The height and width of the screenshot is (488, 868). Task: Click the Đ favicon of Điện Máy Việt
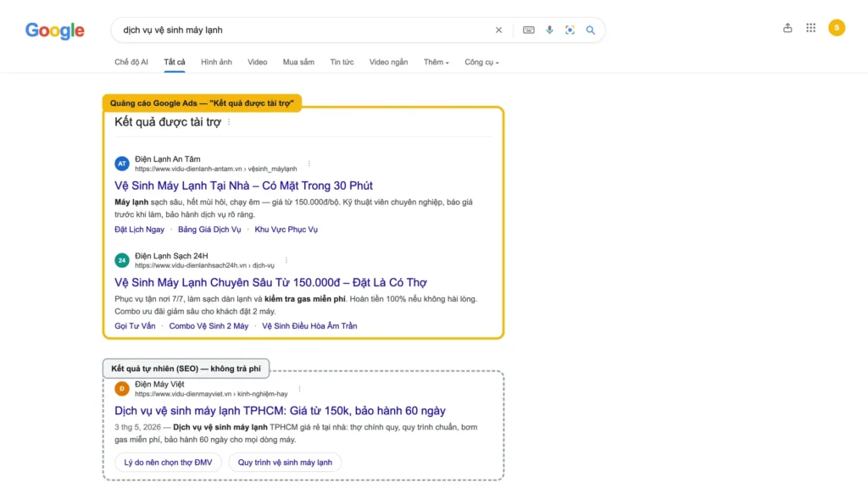122,389
